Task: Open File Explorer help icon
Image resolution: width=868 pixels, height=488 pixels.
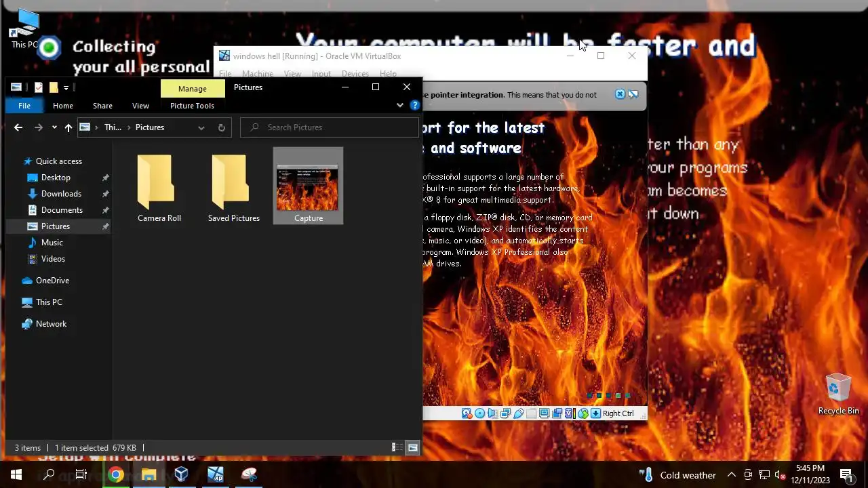Action: (x=415, y=105)
